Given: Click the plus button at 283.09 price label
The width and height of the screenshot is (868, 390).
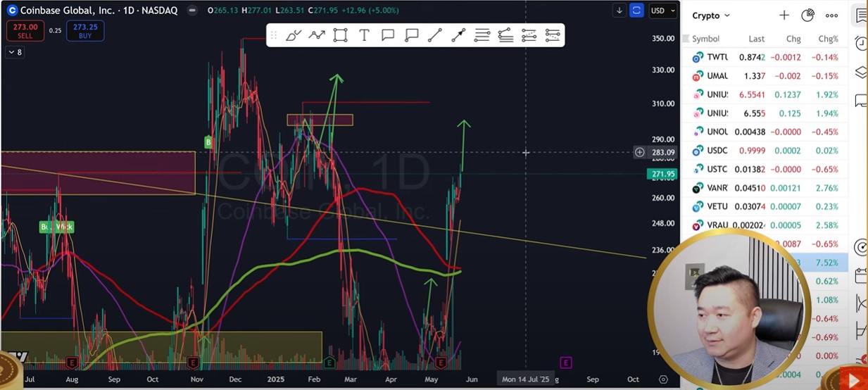Looking at the screenshot, I should tap(639, 152).
